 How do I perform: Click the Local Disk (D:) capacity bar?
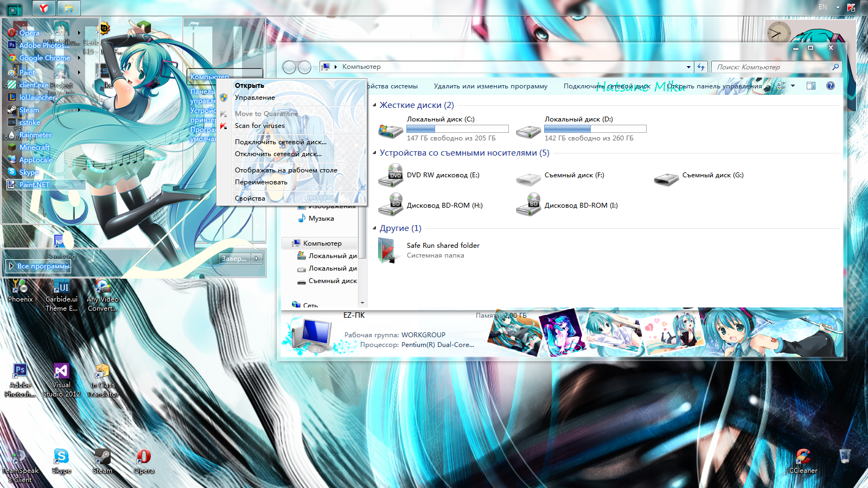tap(595, 129)
